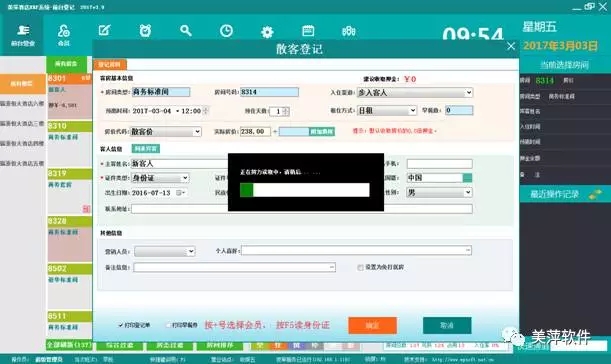The width and height of the screenshot is (611, 364).
Task: Open the clock history toolbar icon
Action: point(226,30)
